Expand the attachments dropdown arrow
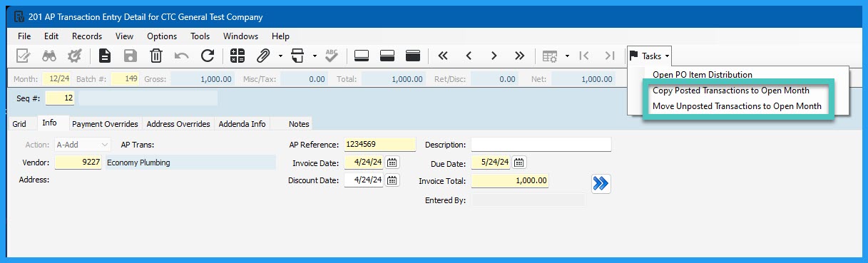The width and height of the screenshot is (868, 263). coord(281,56)
